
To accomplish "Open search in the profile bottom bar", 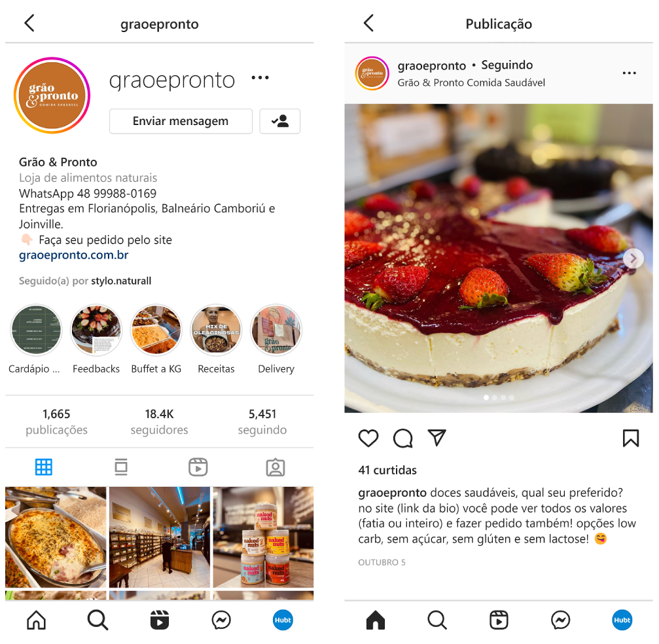I will coord(98,620).
